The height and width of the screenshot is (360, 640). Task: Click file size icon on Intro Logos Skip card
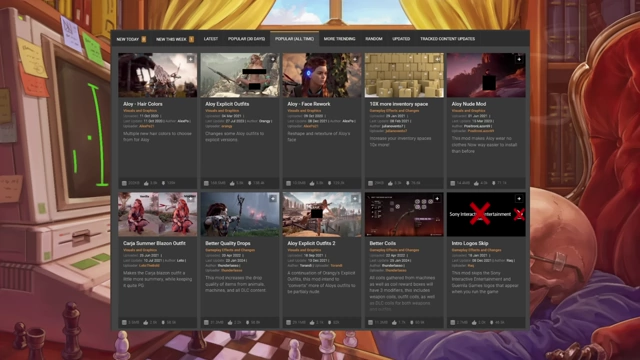452,322
